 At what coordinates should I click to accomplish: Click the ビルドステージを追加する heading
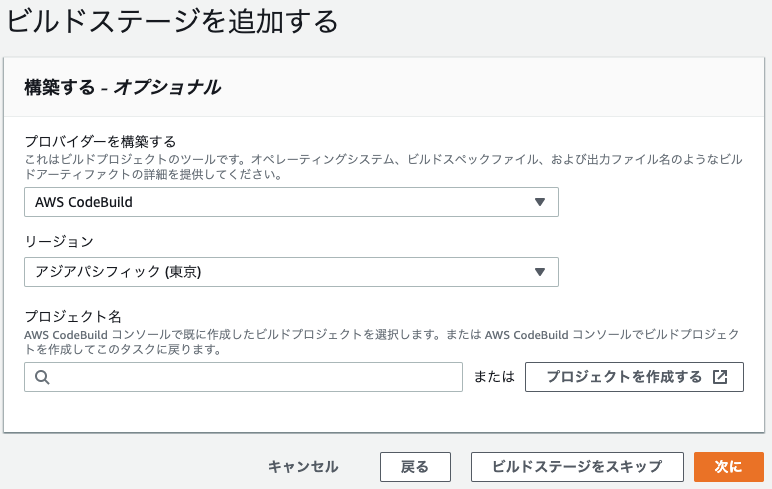[172, 22]
